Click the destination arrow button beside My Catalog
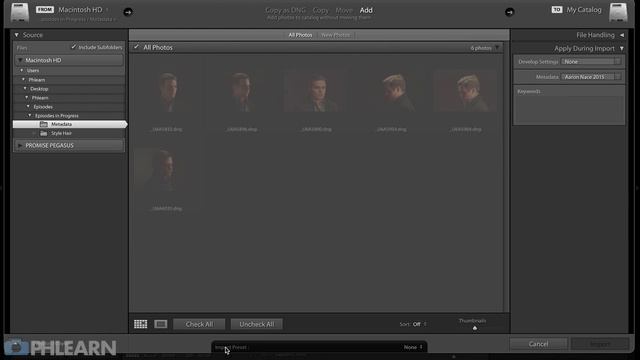This screenshot has width=640, height=360. pos(509,12)
